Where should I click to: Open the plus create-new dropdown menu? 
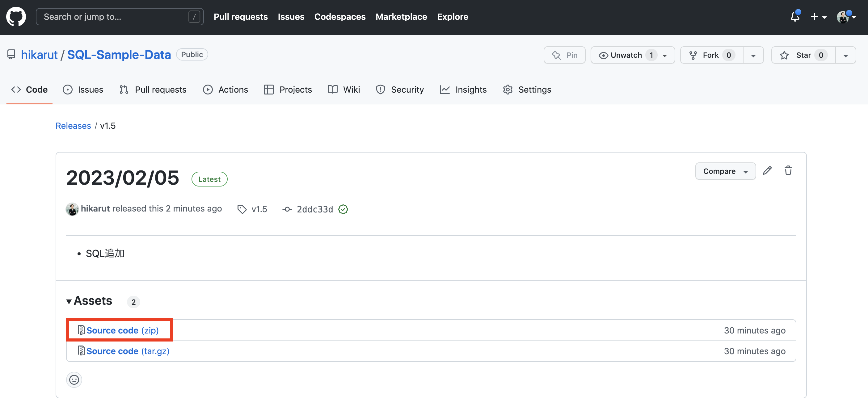tap(819, 17)
